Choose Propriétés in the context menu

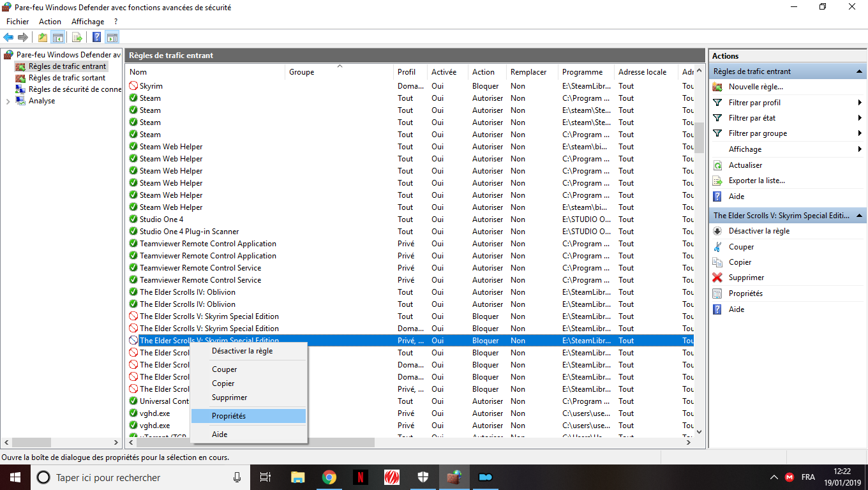pos(228,416)
